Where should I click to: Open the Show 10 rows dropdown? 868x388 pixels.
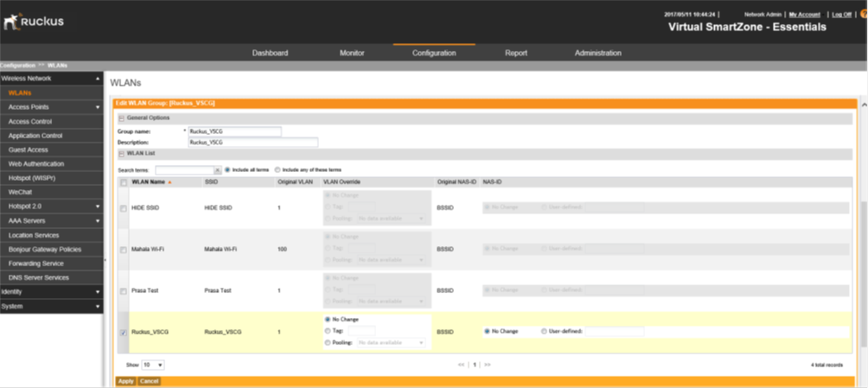(152, 365)
